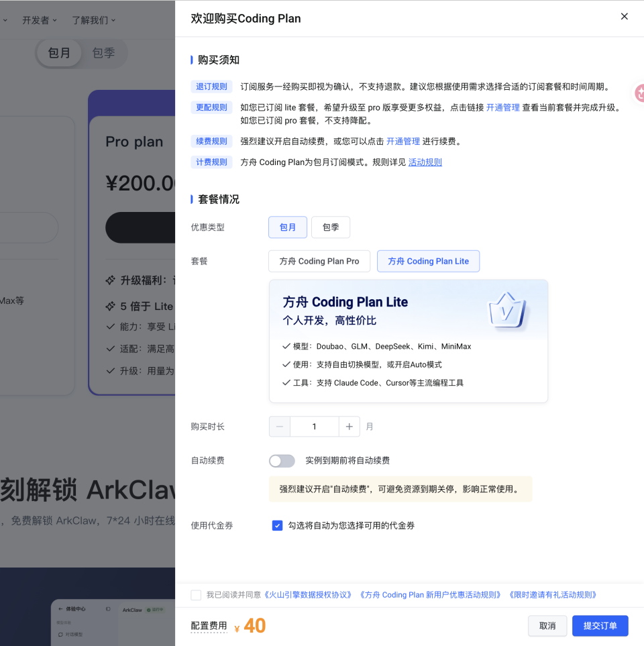Image resolution: width=644 pixels, height=646 pixels.
Task: Switch to 包季 tab on background page
Action: coord(103,53)
